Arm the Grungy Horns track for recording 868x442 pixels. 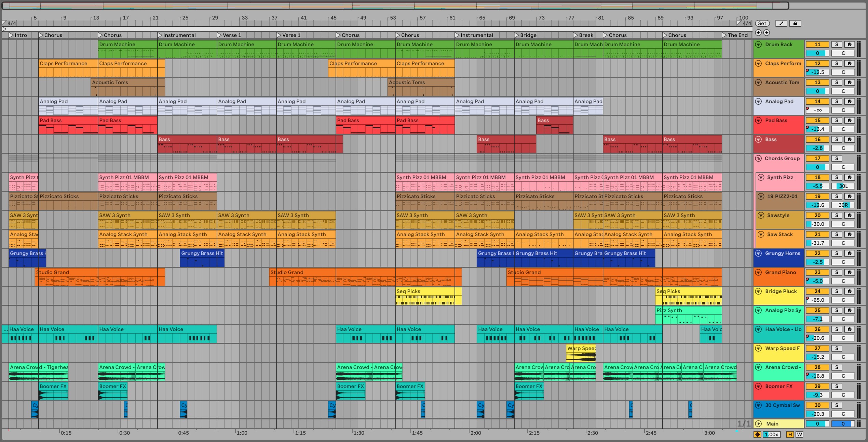849,253
